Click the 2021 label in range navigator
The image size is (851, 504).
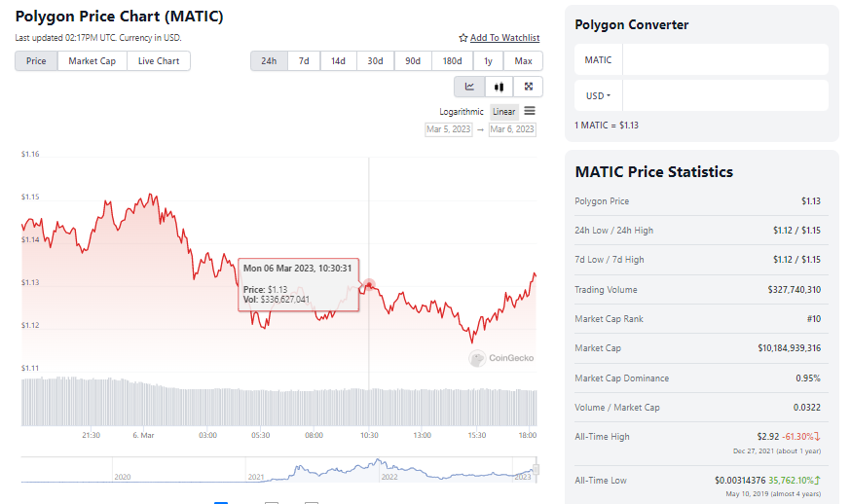coord(256,477)
